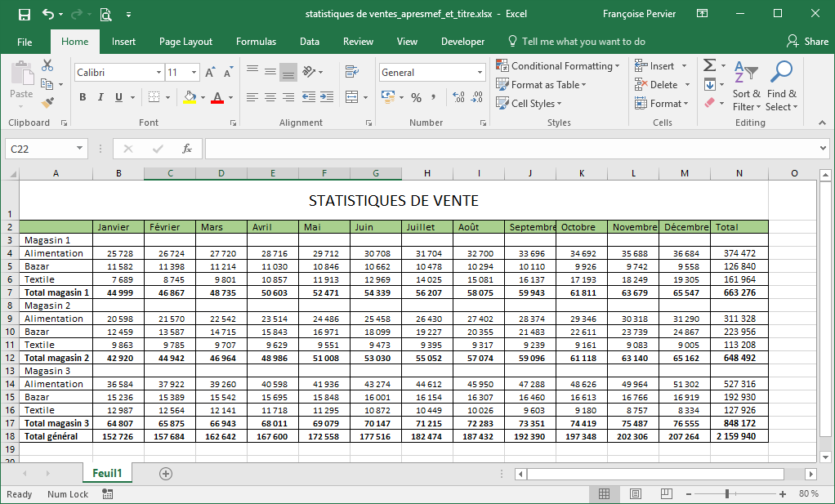Open the Formulas ribbon tab
Viewport: 835px width, 504px height.
(256, 42)
